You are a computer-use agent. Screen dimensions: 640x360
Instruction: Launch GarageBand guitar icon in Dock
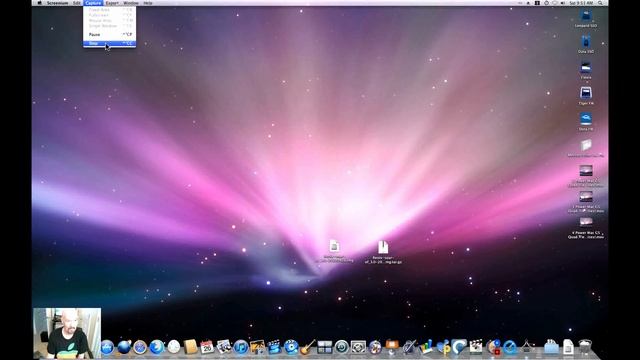click(x=307, y=347)
